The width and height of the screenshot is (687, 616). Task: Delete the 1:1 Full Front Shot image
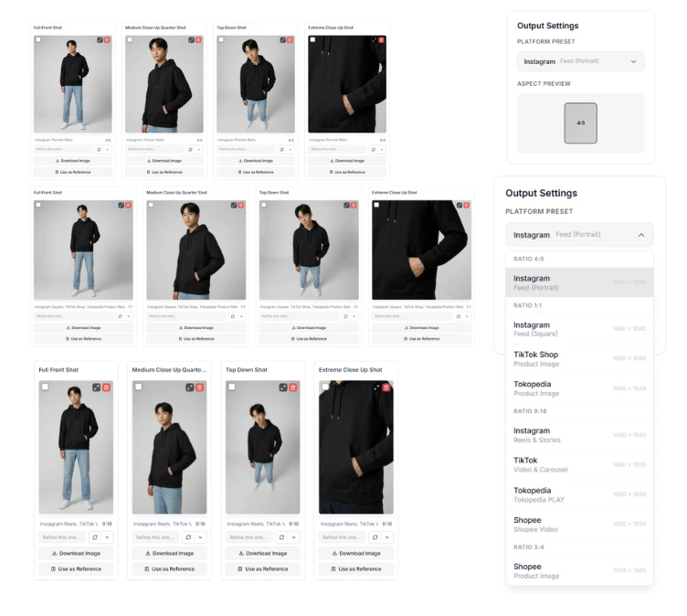click(x=129, y=206)
